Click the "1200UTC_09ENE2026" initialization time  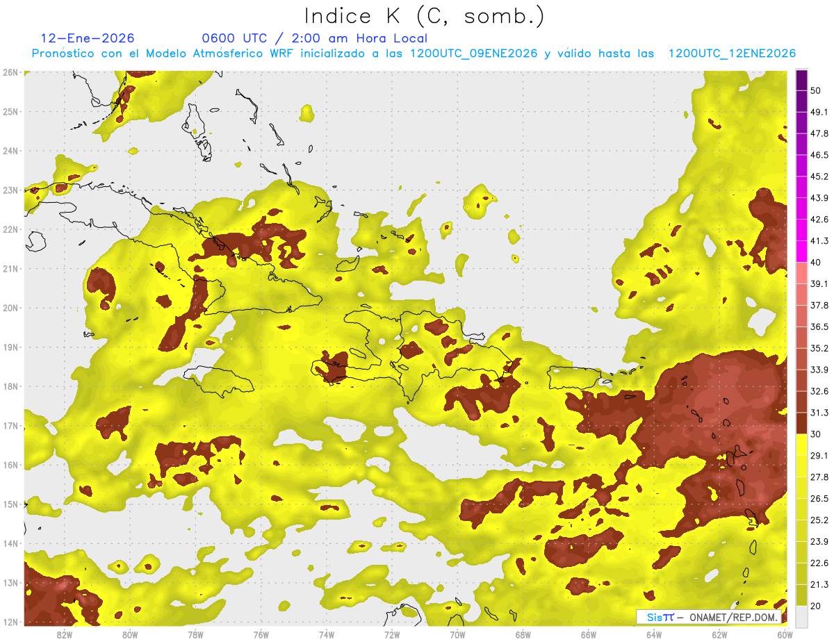[473, 53]
